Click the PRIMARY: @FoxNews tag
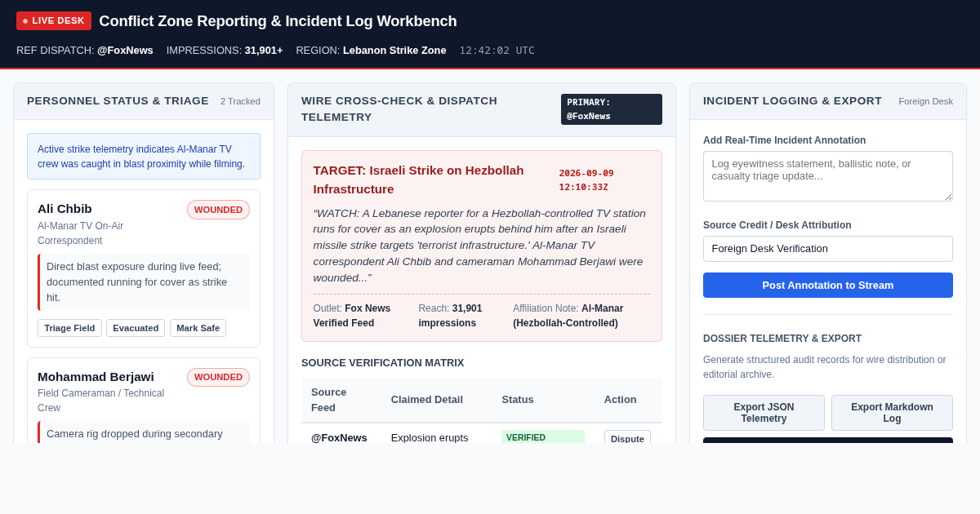980x514 pixels. (x=612, y=109)
